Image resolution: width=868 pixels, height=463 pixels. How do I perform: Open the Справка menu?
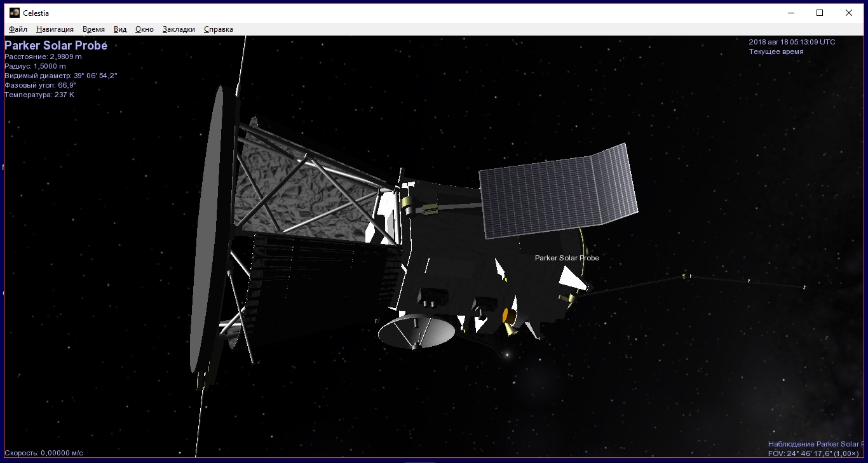click(218, 29)
